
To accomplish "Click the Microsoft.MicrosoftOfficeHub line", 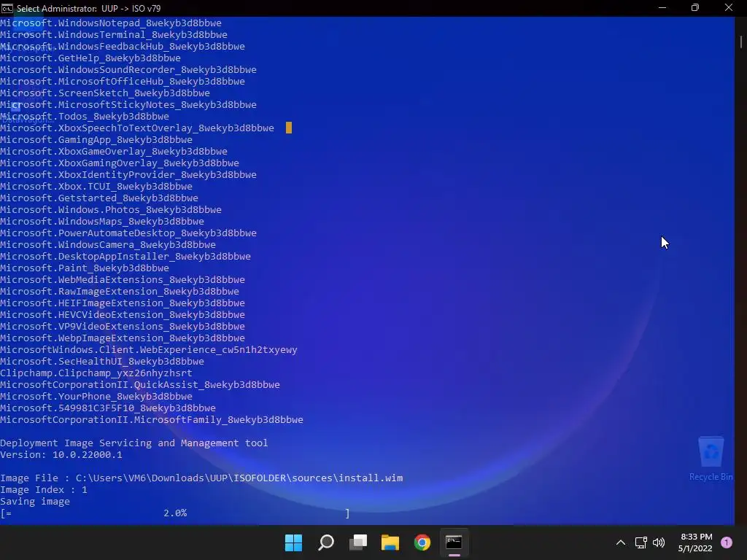I will coord(123,82).
